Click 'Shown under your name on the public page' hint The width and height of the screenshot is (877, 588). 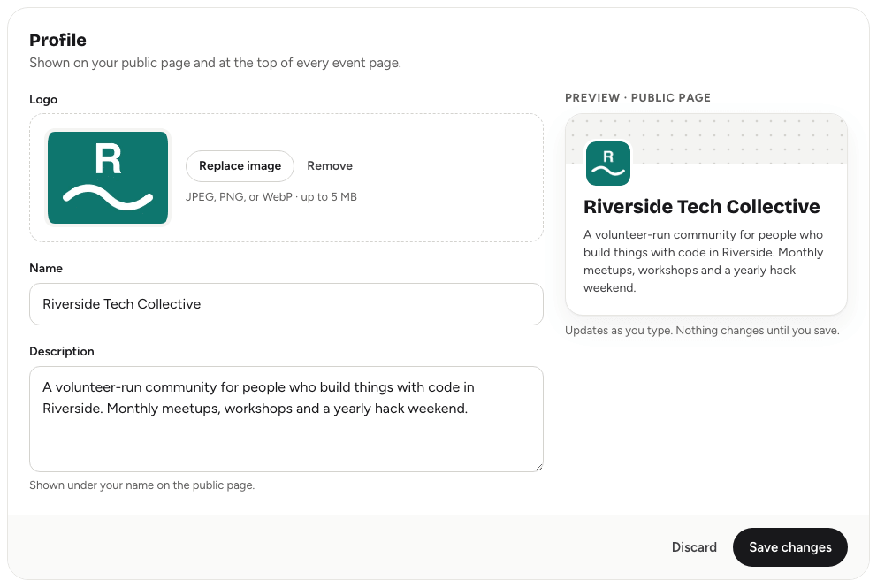tap(142, 485)
